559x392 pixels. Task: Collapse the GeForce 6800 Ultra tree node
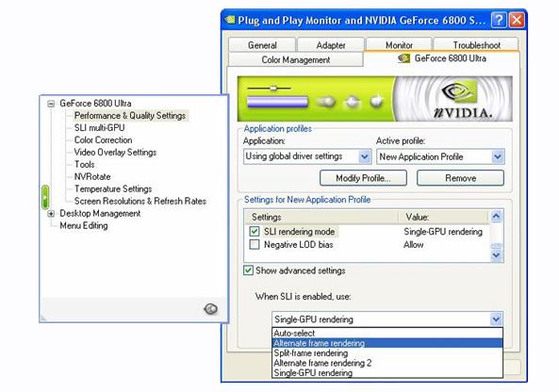click(51, 104)
